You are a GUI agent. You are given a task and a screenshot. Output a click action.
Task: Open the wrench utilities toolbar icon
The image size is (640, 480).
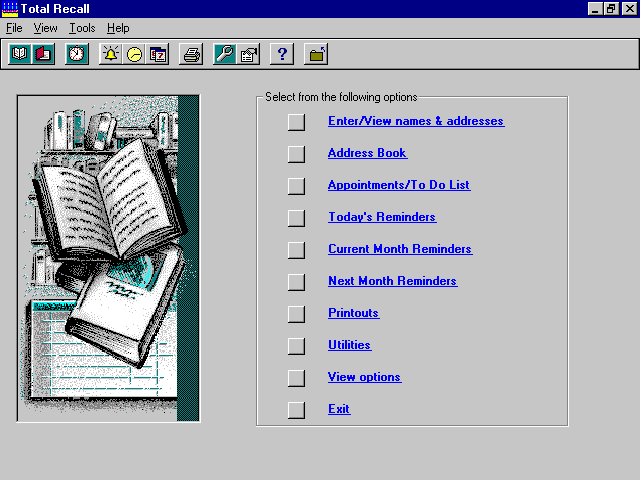(x=225, y=54)
